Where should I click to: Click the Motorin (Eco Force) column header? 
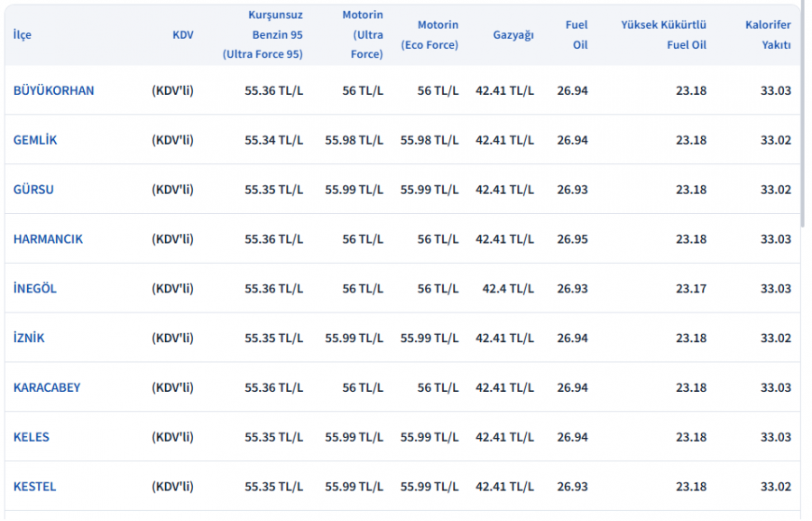429,35
